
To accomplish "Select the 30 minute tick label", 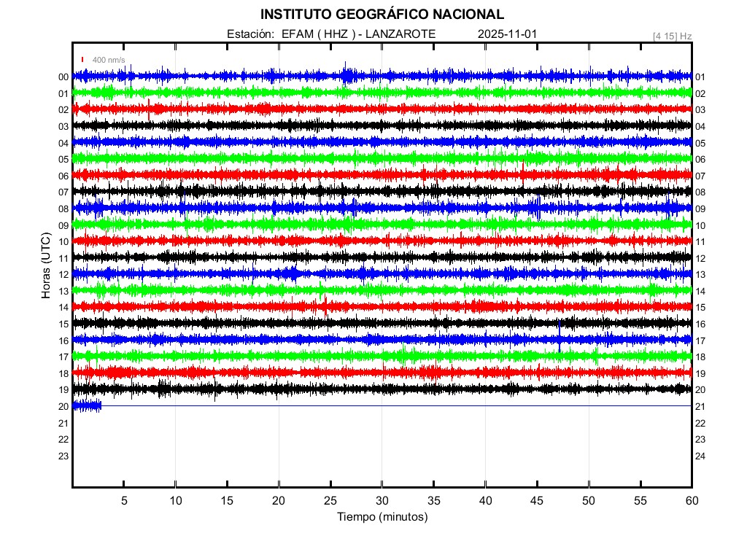I will 382,501.
